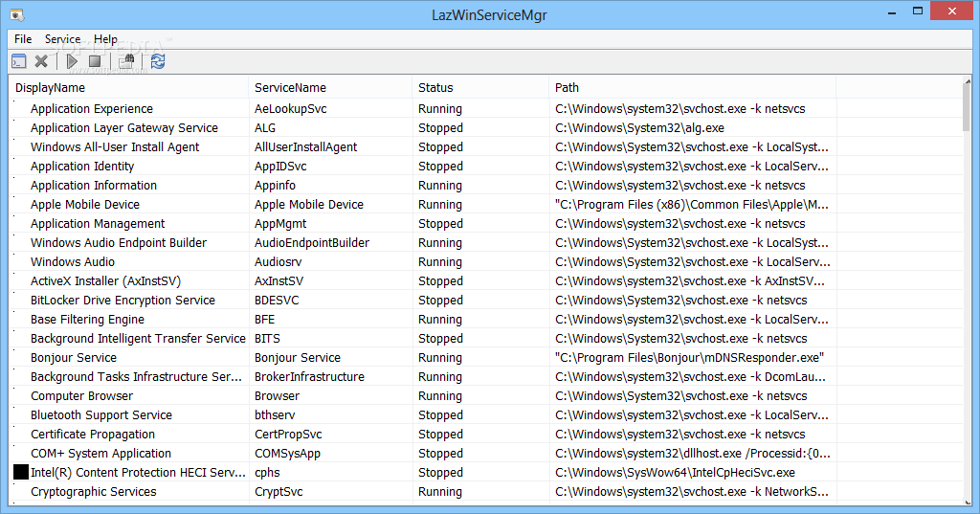Click the Appinfo service name cell
Viewport: 980px width, 514px height.
(x=275, y=185)
